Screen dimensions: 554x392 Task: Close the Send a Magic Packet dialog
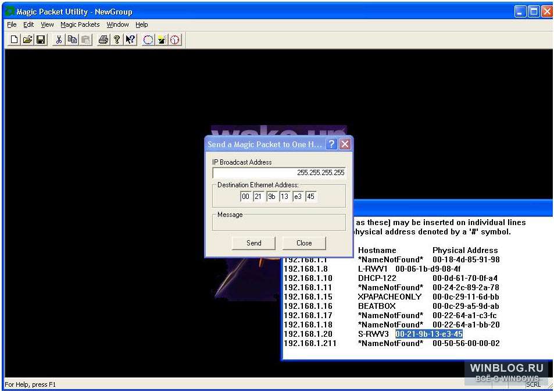click(345, 144)
